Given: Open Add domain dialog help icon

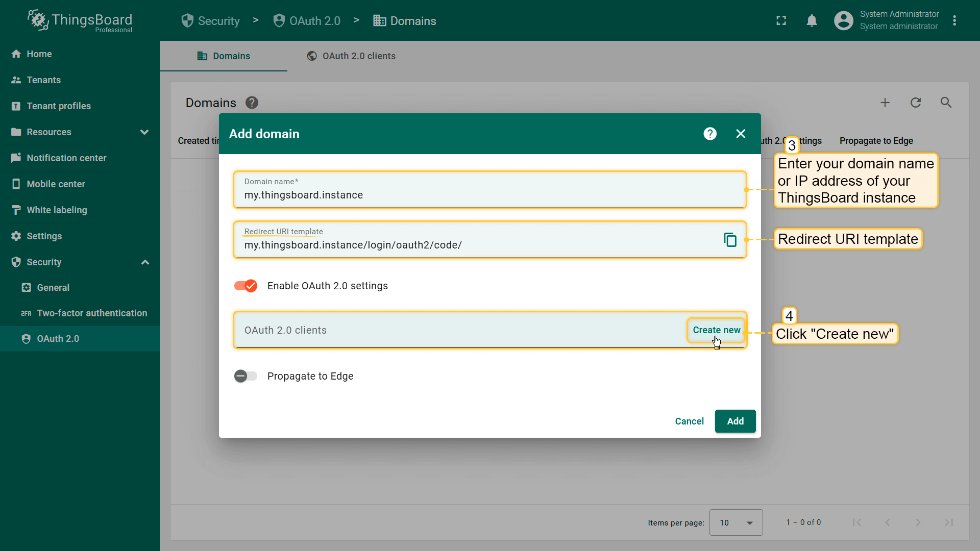Looking at the screenshot, I should pos(710,134).
